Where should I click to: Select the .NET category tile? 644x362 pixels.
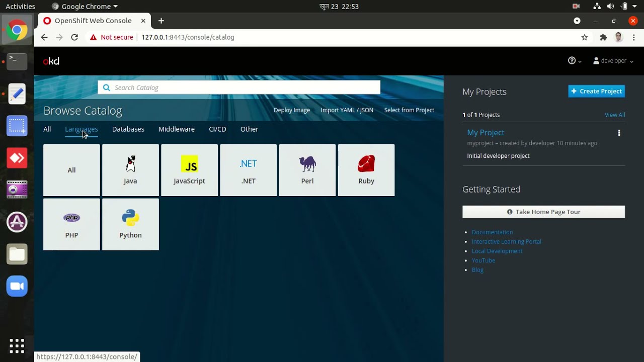pos(248,170)
